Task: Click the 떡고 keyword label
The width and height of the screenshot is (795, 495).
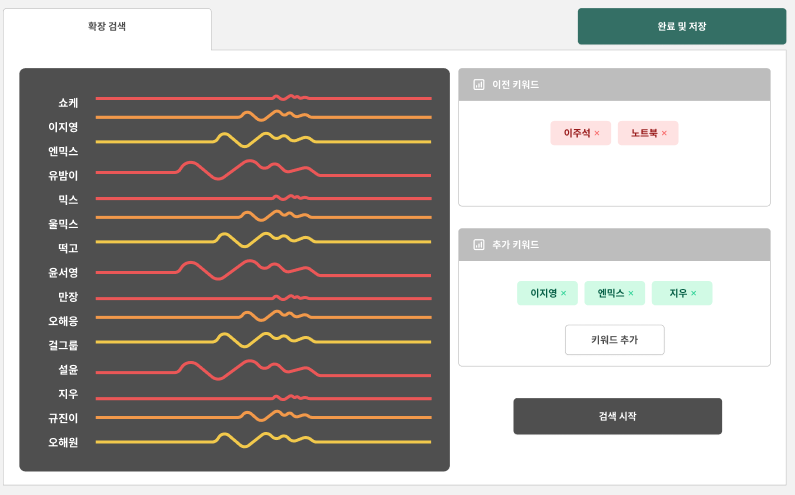Action: coord(68,248)
